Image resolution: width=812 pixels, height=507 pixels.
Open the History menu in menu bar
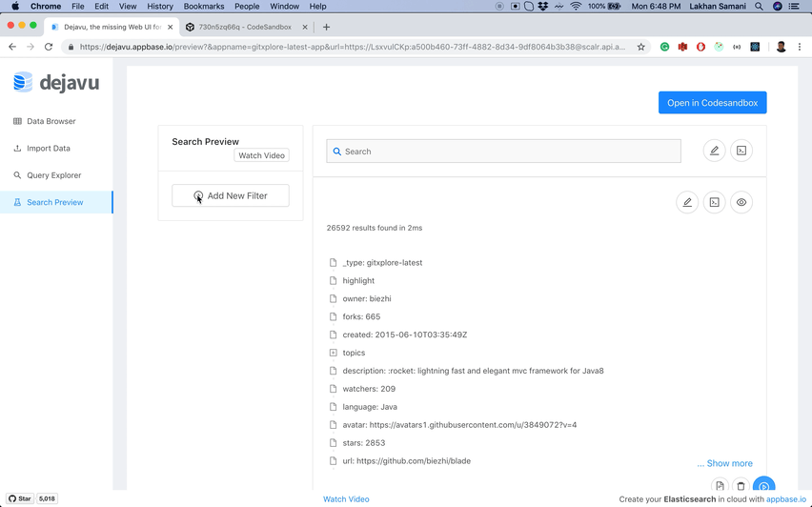tap(159, 7)
